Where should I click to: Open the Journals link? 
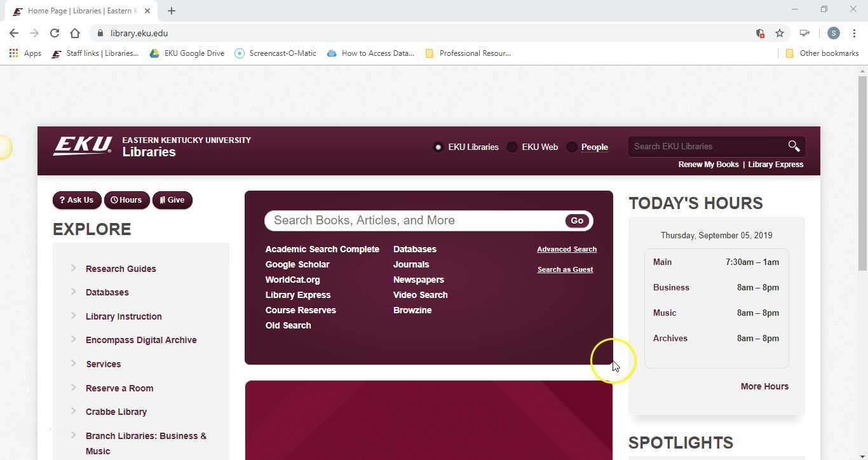[411, 264]
